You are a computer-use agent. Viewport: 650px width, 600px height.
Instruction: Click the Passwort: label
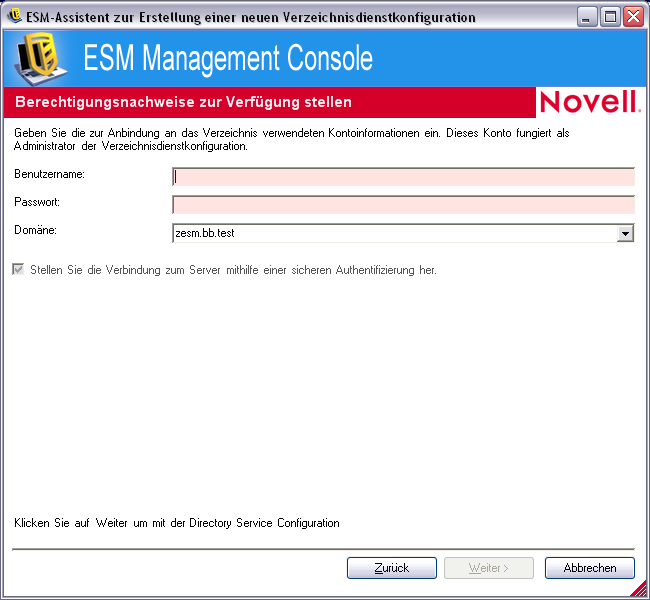pos(37,202)
